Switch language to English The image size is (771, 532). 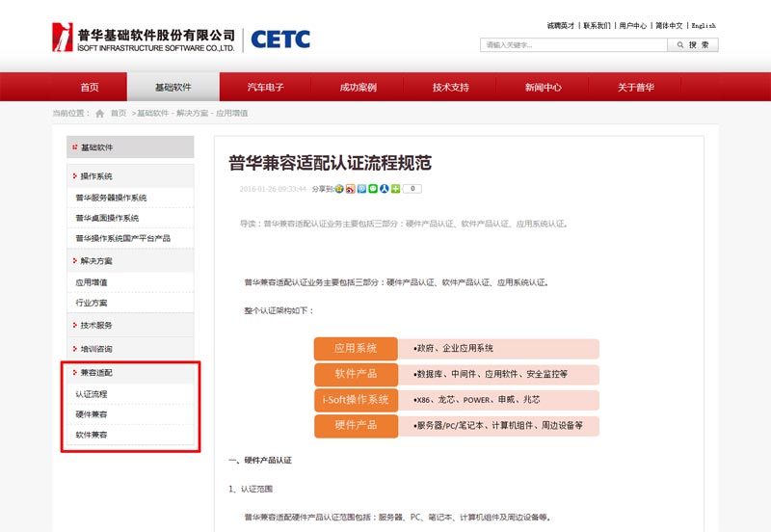[x=704, y=26]
